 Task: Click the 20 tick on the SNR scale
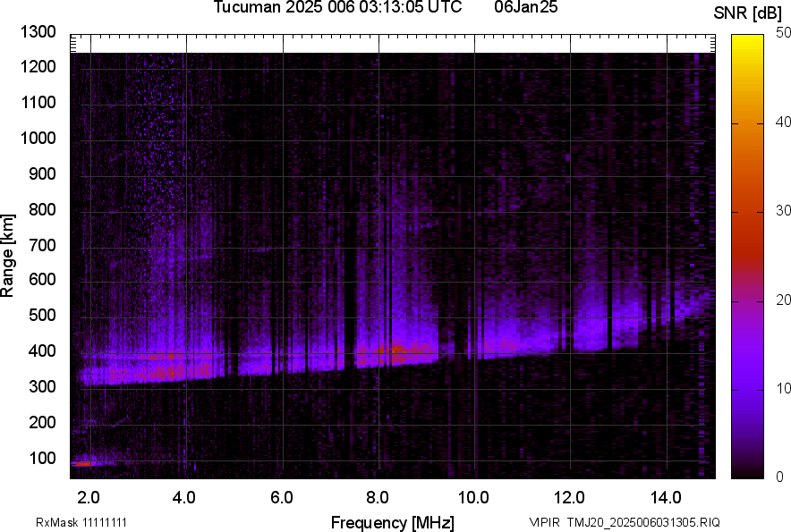(x=784, y=300)
